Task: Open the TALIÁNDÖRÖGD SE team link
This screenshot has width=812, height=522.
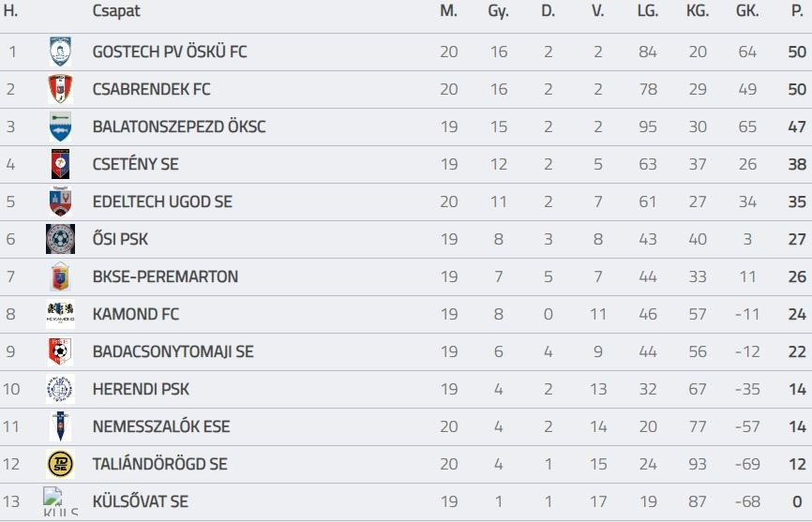Action: [x=159, y=464]
